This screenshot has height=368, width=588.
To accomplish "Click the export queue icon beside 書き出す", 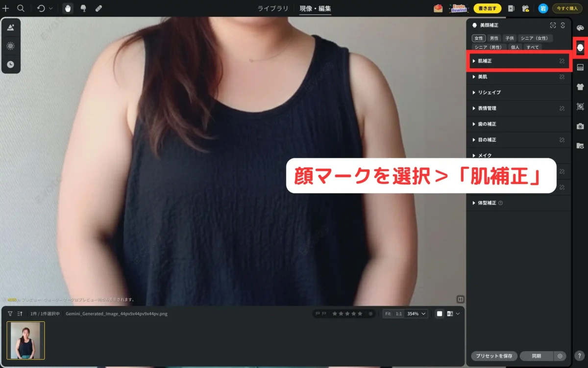I will click(x=511, y=8).
